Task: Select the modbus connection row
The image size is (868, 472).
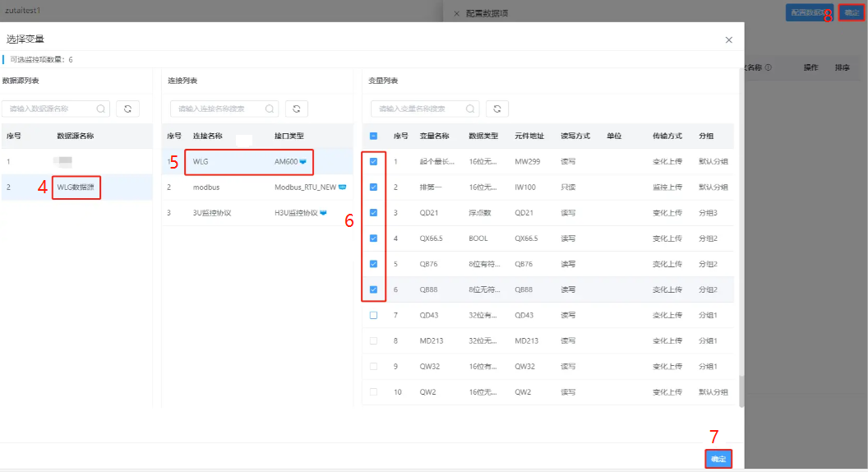Action: click(257, 187)
